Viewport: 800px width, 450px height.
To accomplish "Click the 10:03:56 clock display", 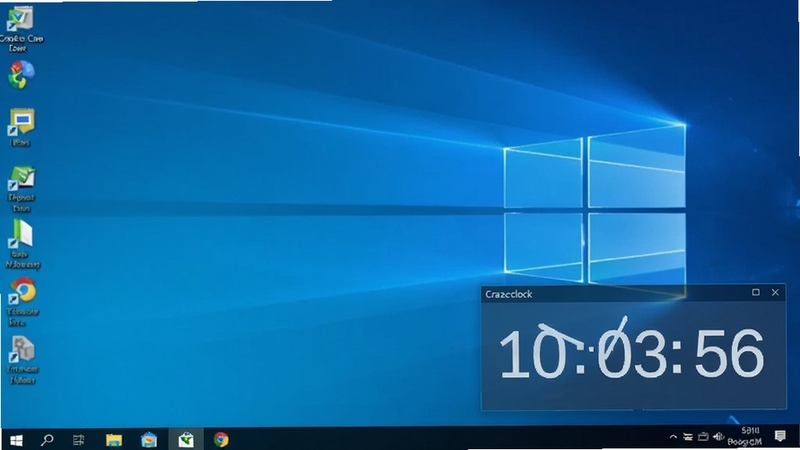I will click(631, 353).
